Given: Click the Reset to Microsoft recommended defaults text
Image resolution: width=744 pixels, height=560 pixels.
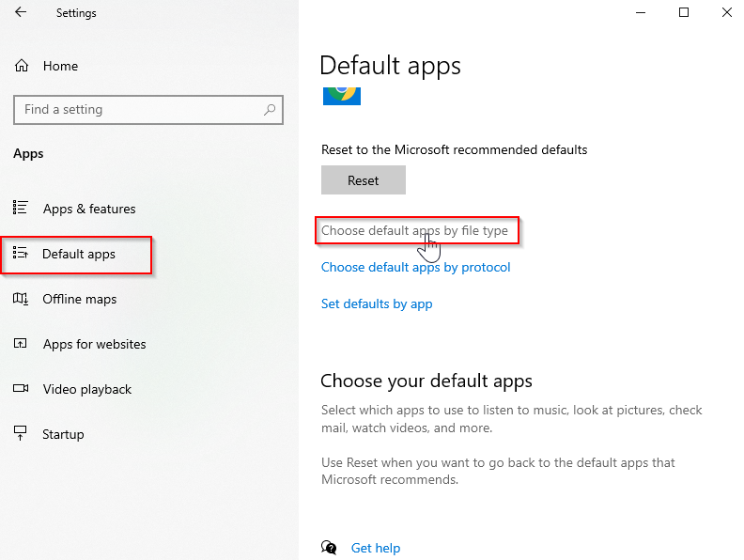Looking at the screenshot, I should pos(454,150).
